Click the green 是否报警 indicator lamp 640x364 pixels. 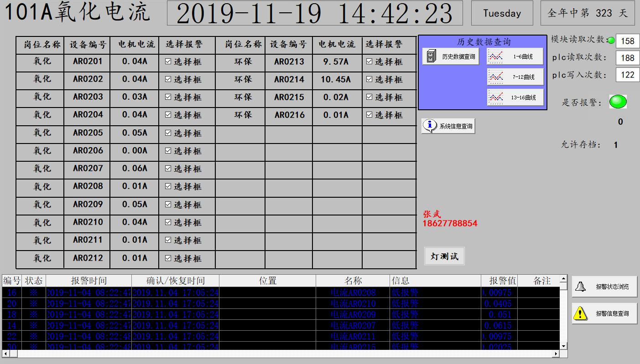pyautogui.click(x=618, y=102)
